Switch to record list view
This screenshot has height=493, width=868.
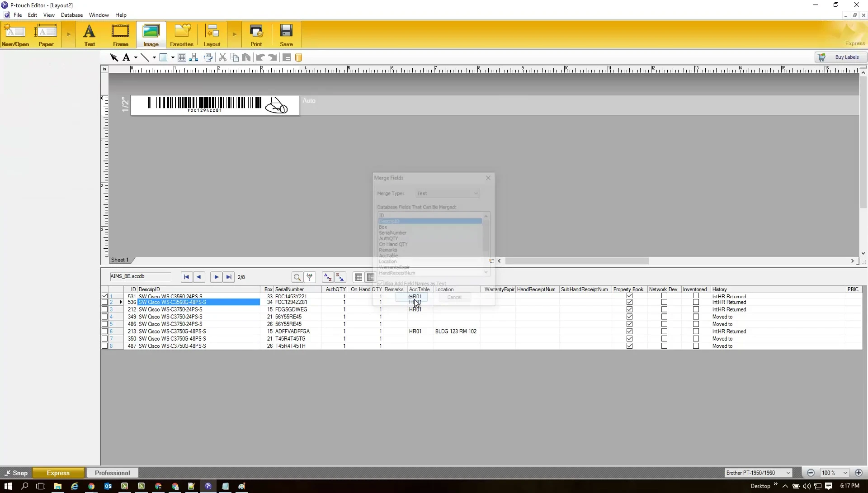(359, 277)
